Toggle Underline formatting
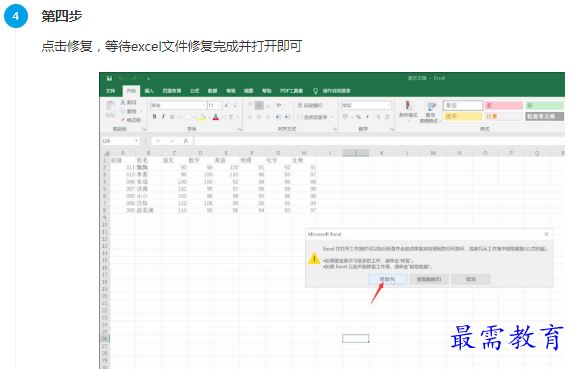The width and height of the screenshot is (572, 369). click(172, 117)
